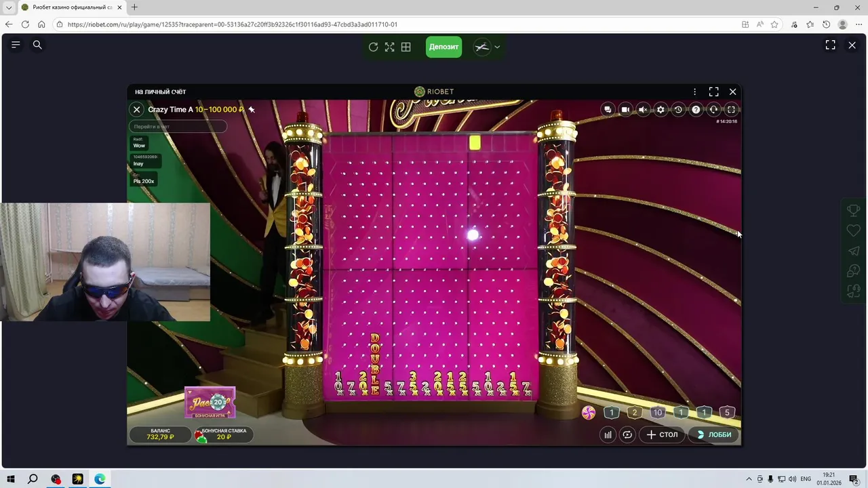Open browser settings and more menu
The height and width of the screenshot is (488, 868).
pyautogui.click(x=859, y=24)
